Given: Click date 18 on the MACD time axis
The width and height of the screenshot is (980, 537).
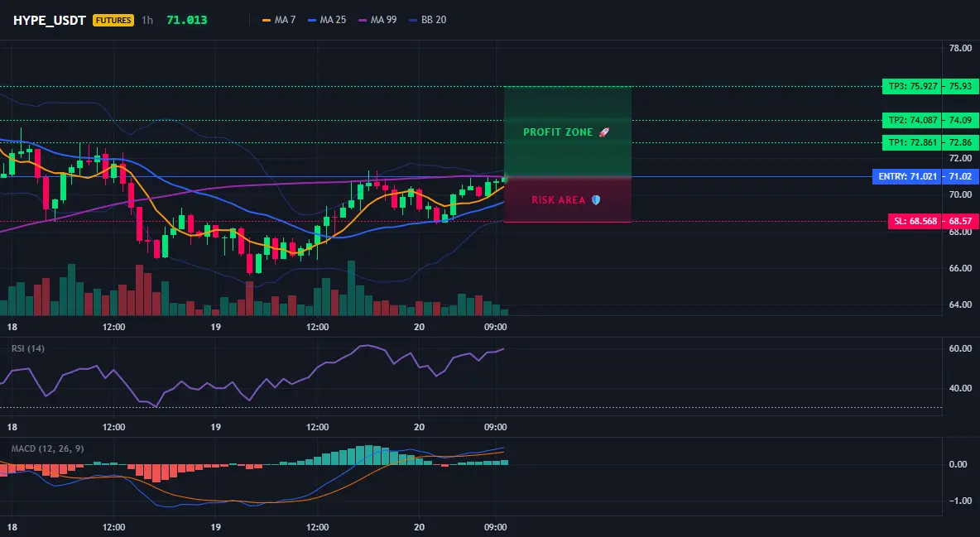Looking at the screenshot, I should click(12, 527).
